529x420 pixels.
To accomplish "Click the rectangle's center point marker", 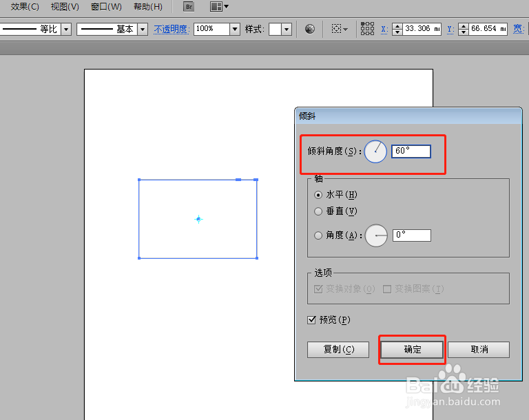I will coord(198,219).
